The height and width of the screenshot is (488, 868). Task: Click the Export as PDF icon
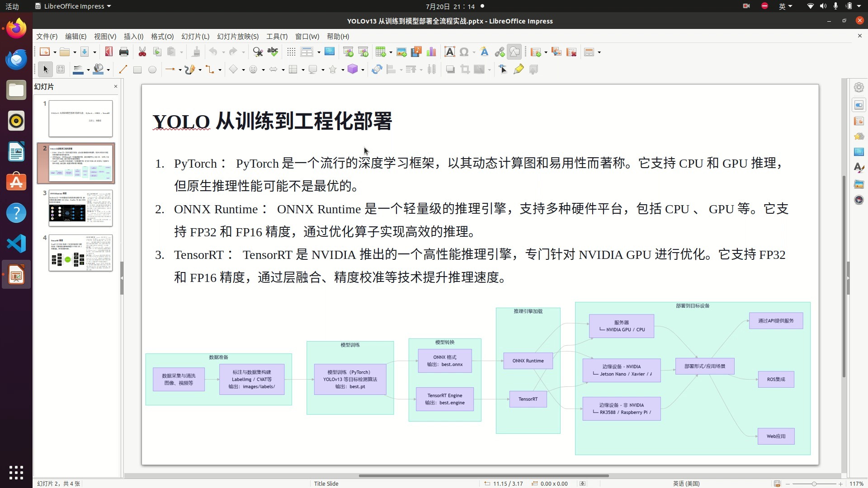(108, 52)
